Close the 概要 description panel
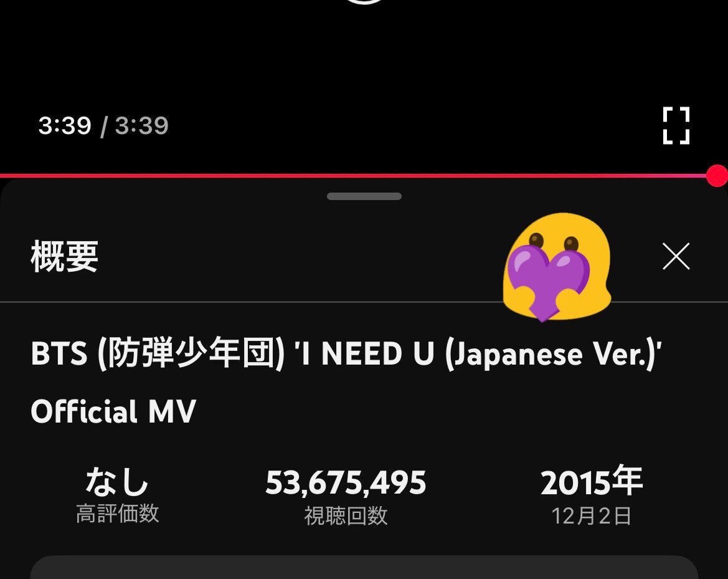728x579 pixels. [676, 256]
